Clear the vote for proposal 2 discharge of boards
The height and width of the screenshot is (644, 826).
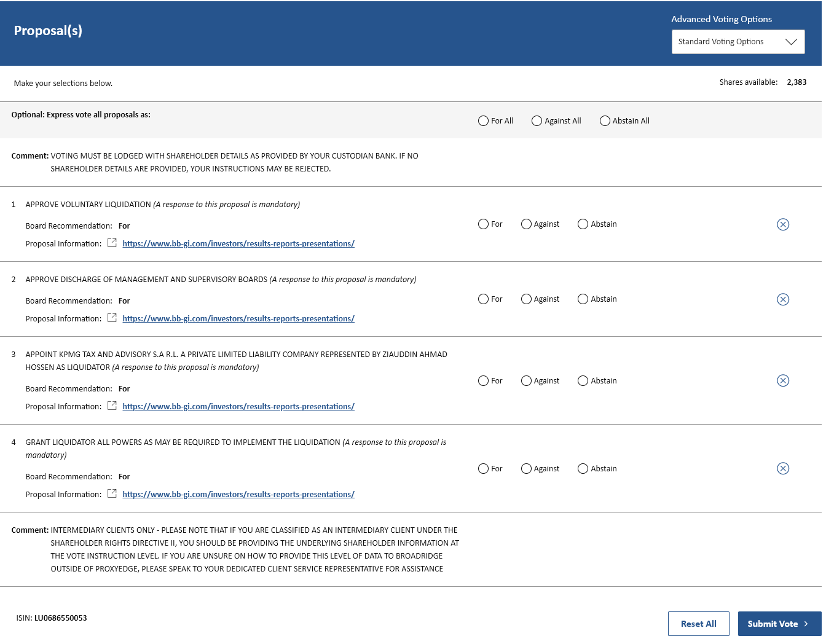(x=783, y=299)
